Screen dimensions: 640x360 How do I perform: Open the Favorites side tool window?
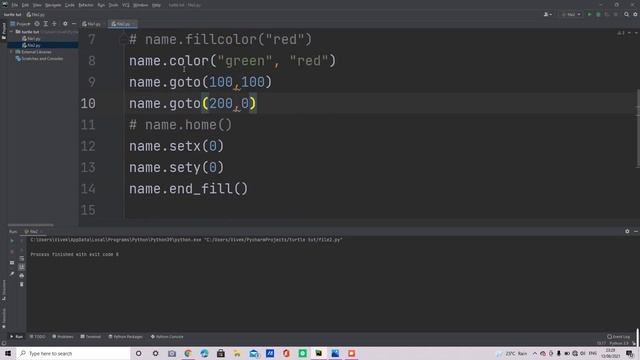[x=4, y=318]
